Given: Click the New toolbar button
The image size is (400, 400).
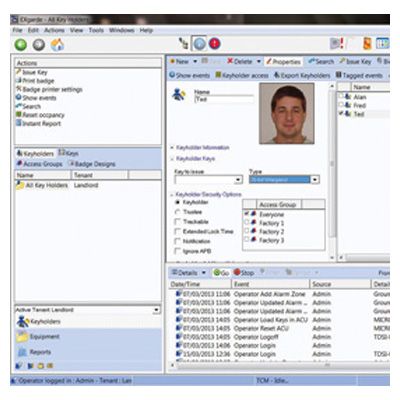Looking at the screenshot, I should point(179,62).
